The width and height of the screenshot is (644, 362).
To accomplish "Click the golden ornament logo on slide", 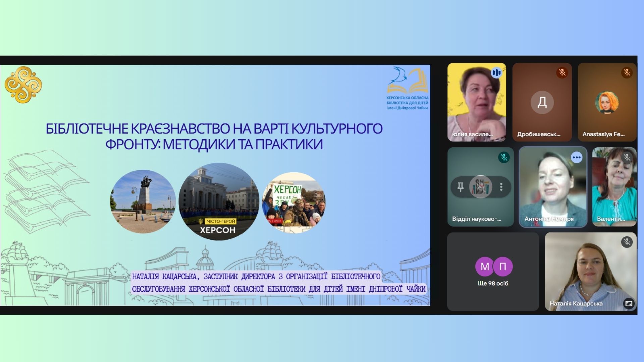I will (23, 84).
